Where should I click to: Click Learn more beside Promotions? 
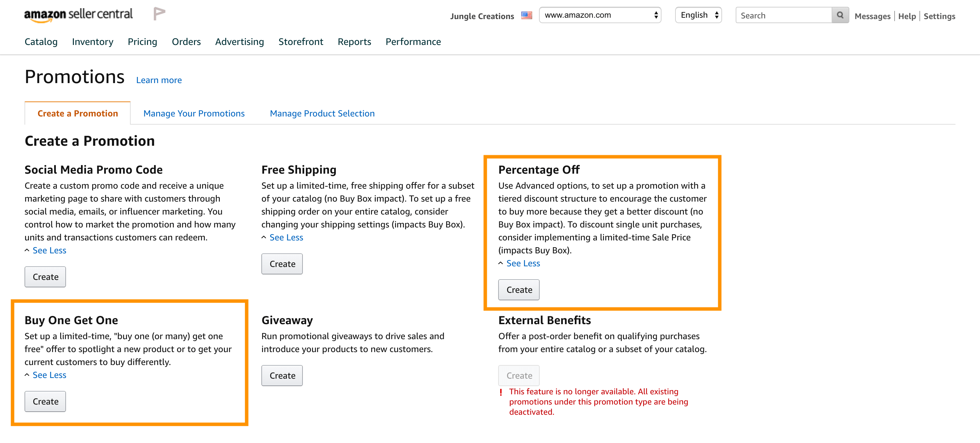(159, 80)
